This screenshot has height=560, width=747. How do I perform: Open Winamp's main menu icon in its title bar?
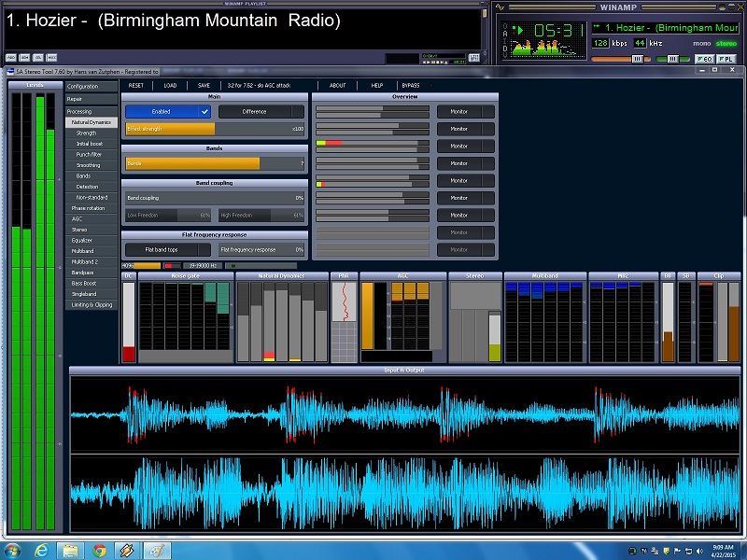point(500,7)
